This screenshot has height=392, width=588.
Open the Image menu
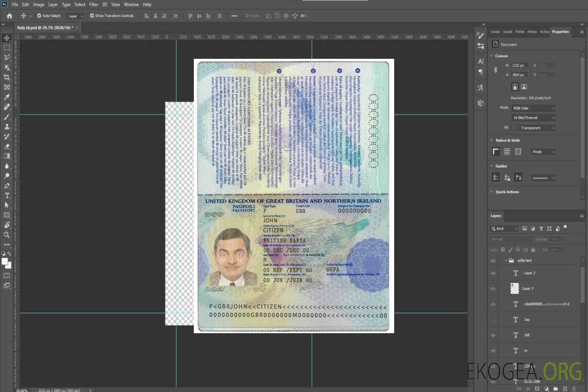(39, 4)
